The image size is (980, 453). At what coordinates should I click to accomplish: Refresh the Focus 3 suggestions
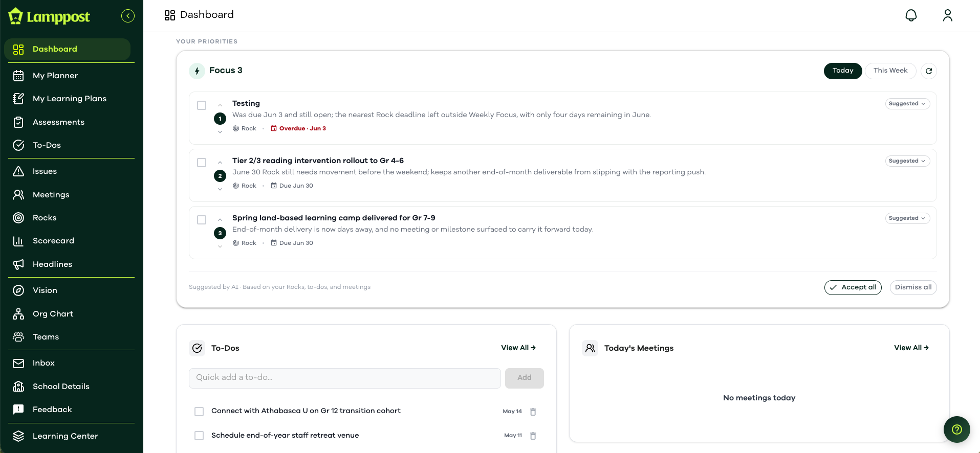coord(929,71)
